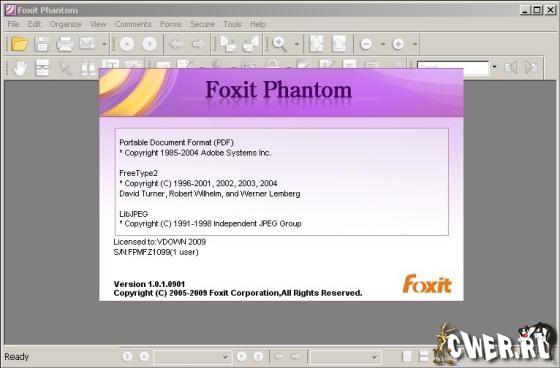Click the Previous View left arrow in top toolbar
The image size is (560, 368).
tap(176, 44)
